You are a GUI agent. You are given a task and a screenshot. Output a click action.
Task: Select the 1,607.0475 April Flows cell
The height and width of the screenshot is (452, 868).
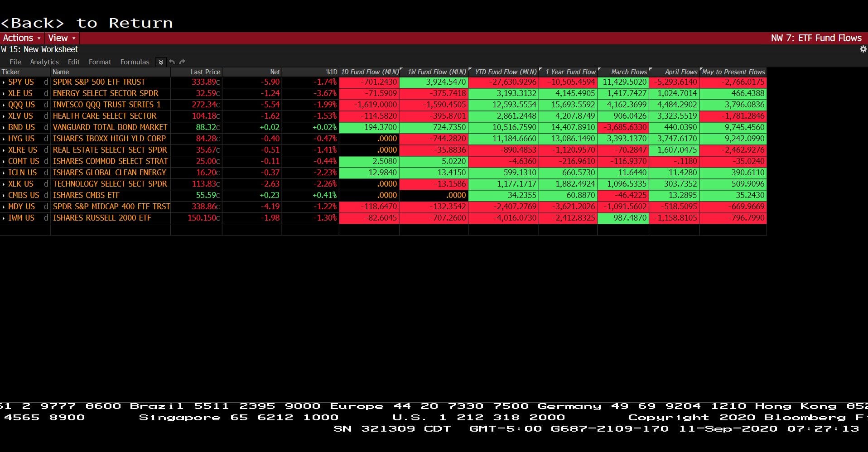675,150
